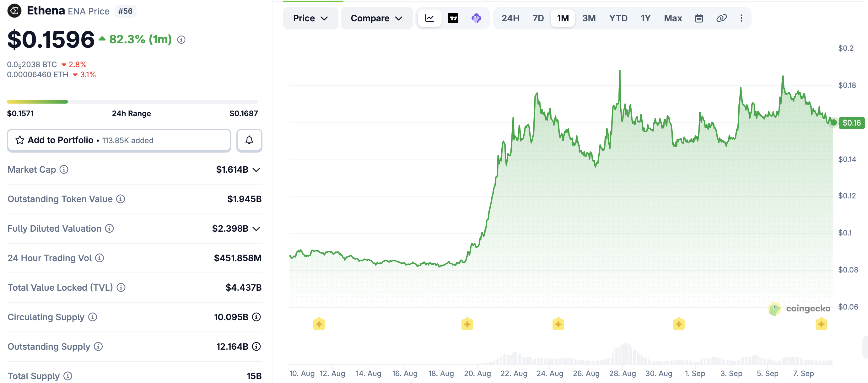
Task: Select the 1Y time range tab
Action: (x=646, y=18)
